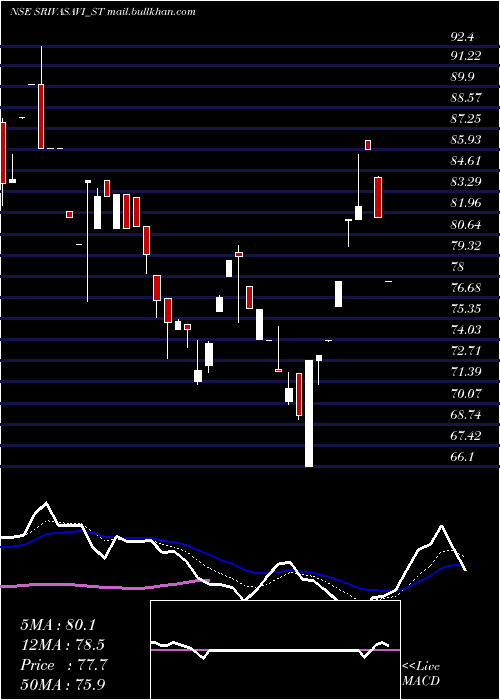Click the 68.74 price axis label
500x700 pixels.
coord(466,415)
